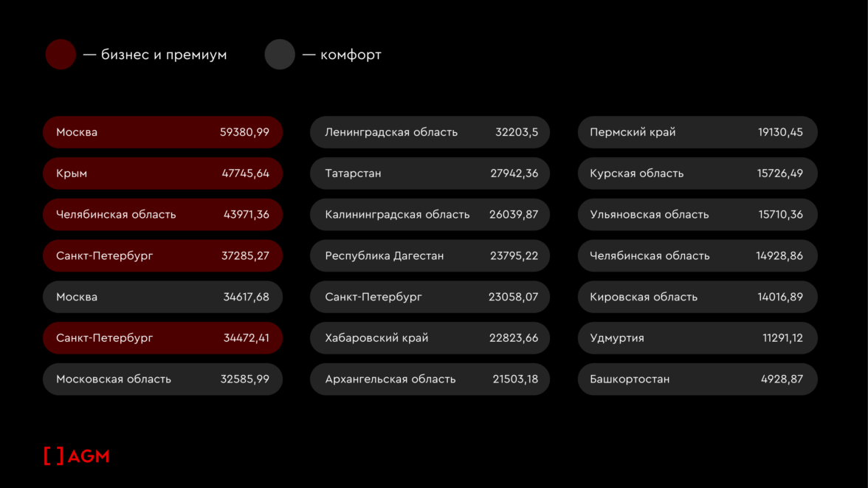This screenshot has height=488, width=868.
Task: Select the Удмуртия row
Action: 697,338
